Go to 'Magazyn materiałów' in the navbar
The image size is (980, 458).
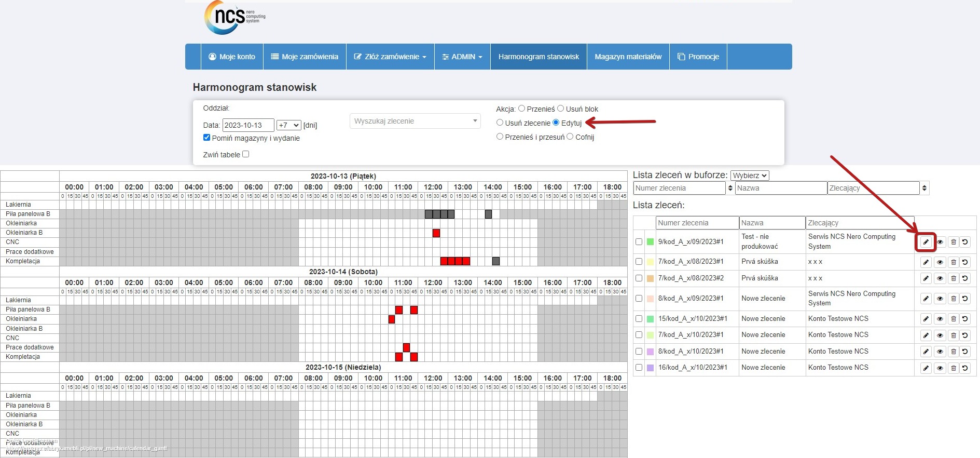pos(628,57)
